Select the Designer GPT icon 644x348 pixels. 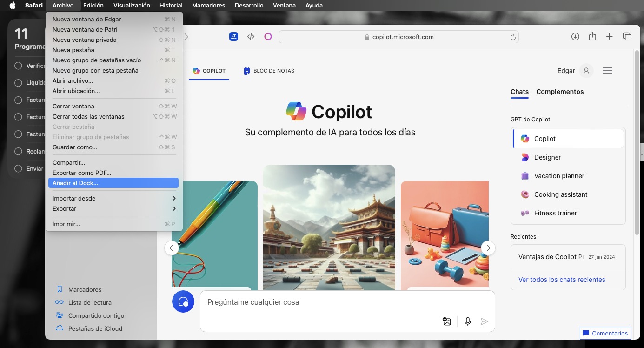[525, 157]
